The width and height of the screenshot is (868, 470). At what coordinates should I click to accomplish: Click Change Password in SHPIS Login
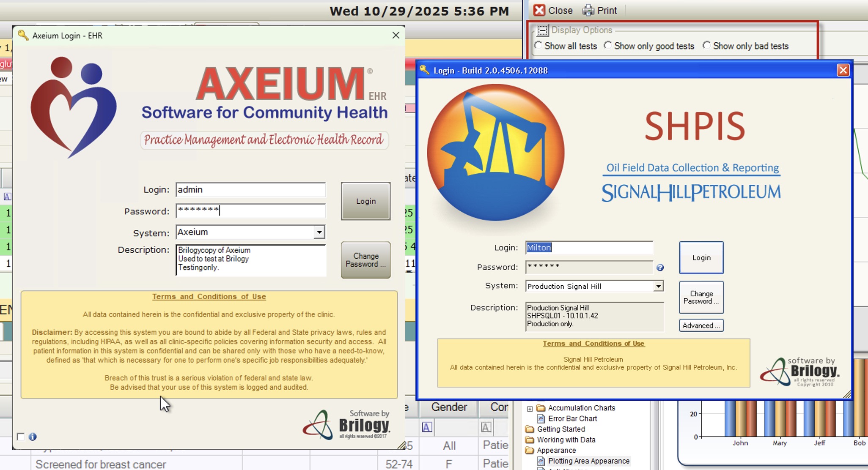click(x=701, y=298)
